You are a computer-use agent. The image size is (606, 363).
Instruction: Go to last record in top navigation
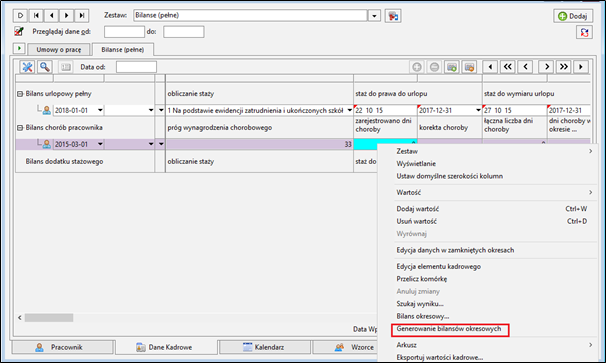82,15
